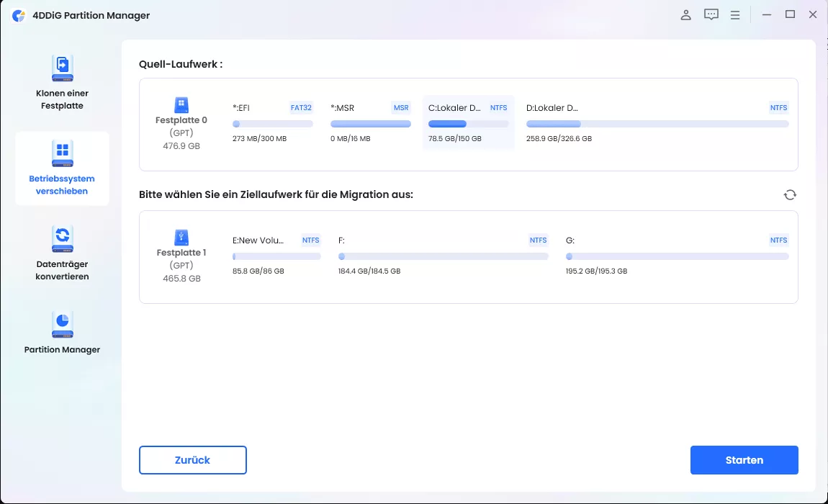Refresh the target drive list
Image resolution: width=828 pixels, height=504 pixels.
click(x=789, y=195)
